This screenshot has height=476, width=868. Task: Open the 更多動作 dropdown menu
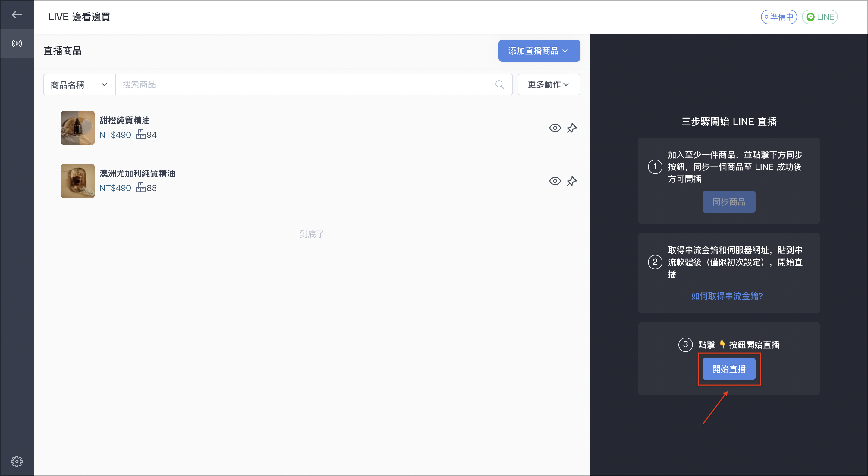[x=549, y=84]
